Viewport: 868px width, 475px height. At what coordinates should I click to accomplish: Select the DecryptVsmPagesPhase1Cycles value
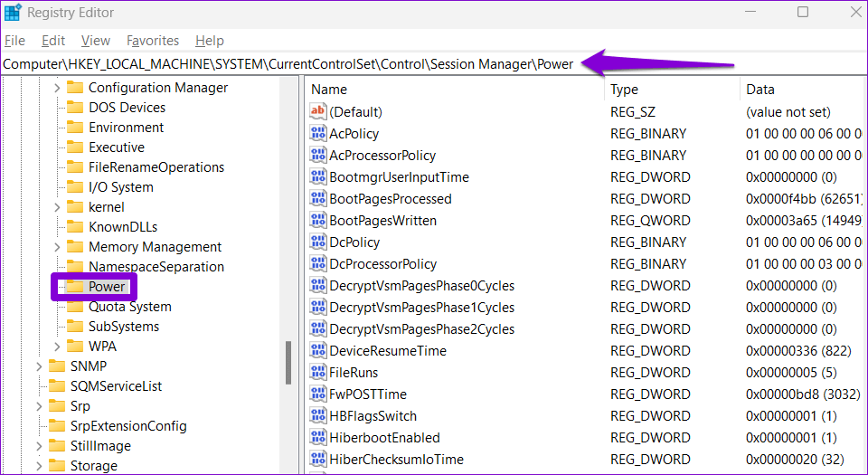(x=422, y=308)
